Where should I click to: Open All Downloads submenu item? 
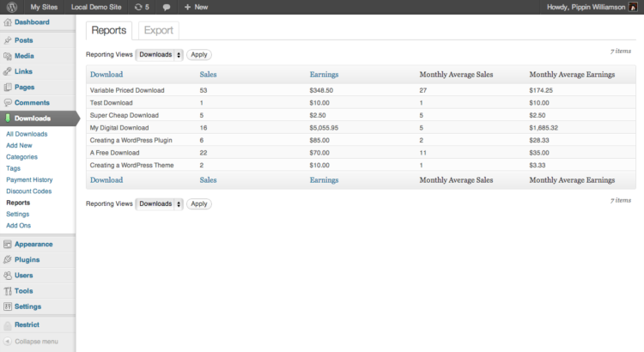point(27,134)
